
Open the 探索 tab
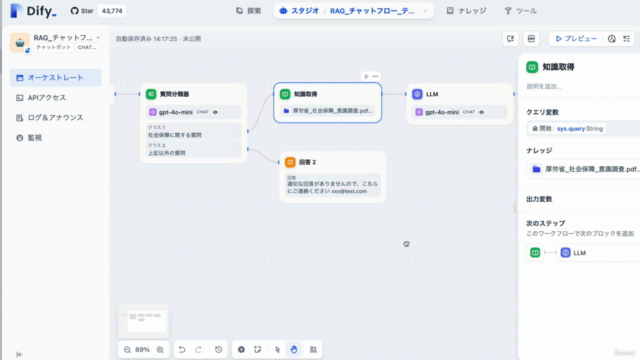(x=249, y=11)
